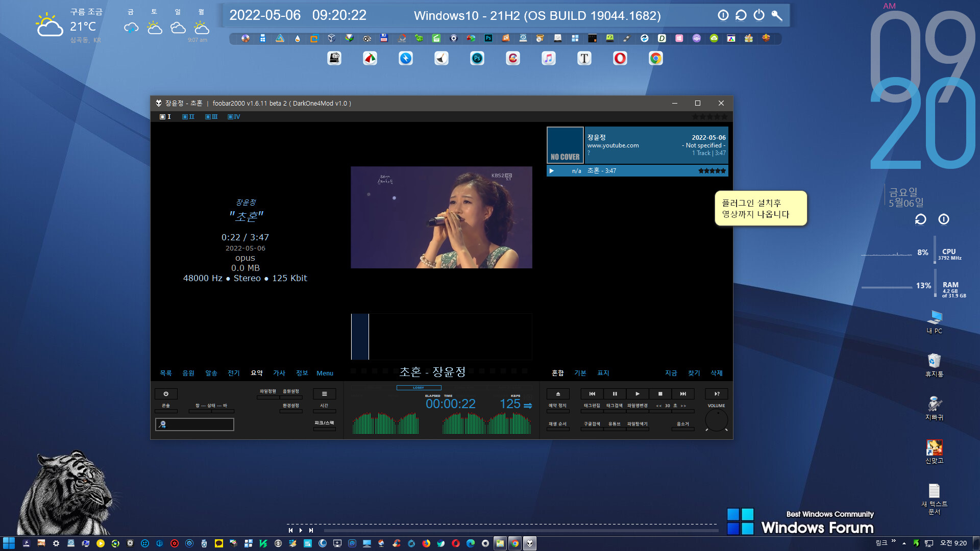Open the floppy disk icon in launcher strip
Viewport: 980px width, 551px height.
tap(384, 38)
